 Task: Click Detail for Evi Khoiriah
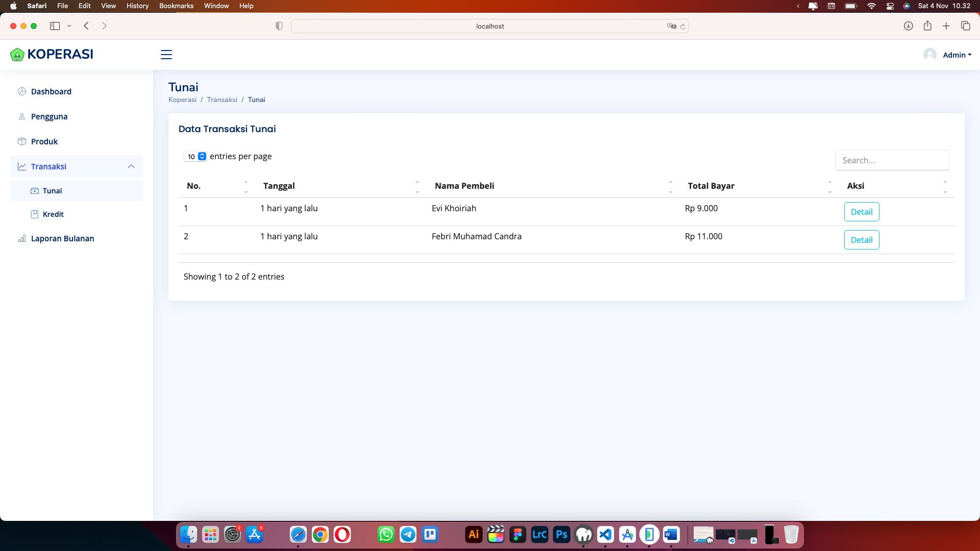(x=861, y=212)
